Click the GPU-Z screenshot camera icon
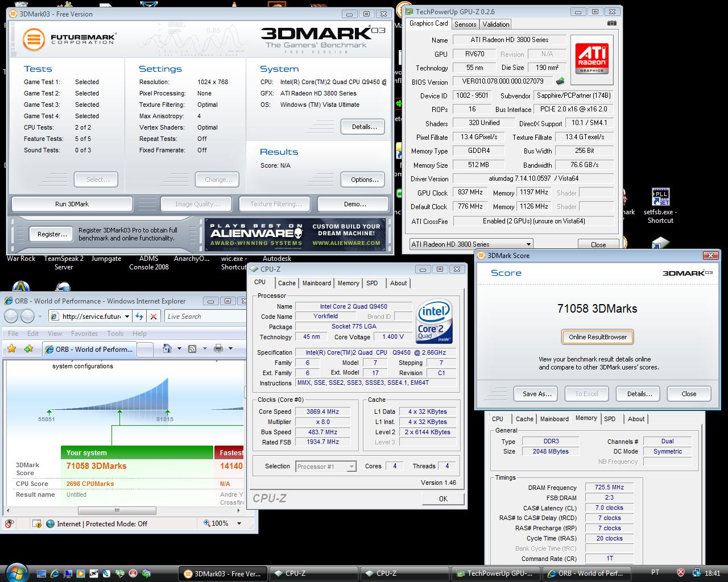The image size is (728, 582). 611,23
